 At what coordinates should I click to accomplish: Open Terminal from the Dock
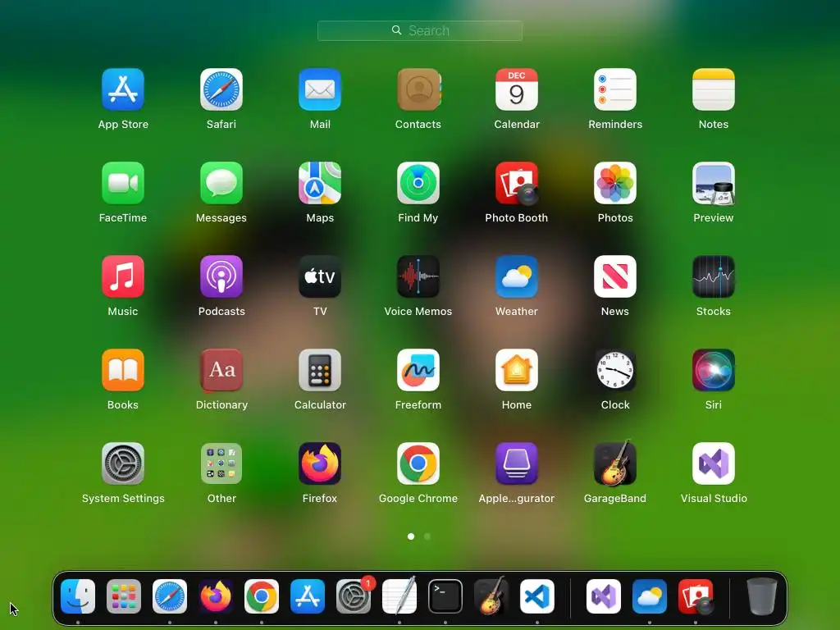tap(445, 596)
